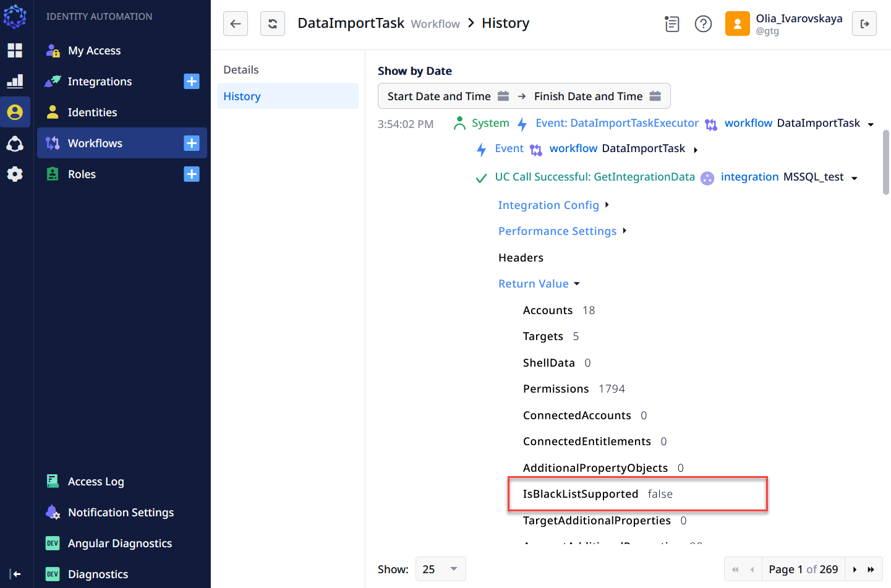Open Notification Settings in the sidebar
Viewport: 891px width, 588px height.
[122, 512]
